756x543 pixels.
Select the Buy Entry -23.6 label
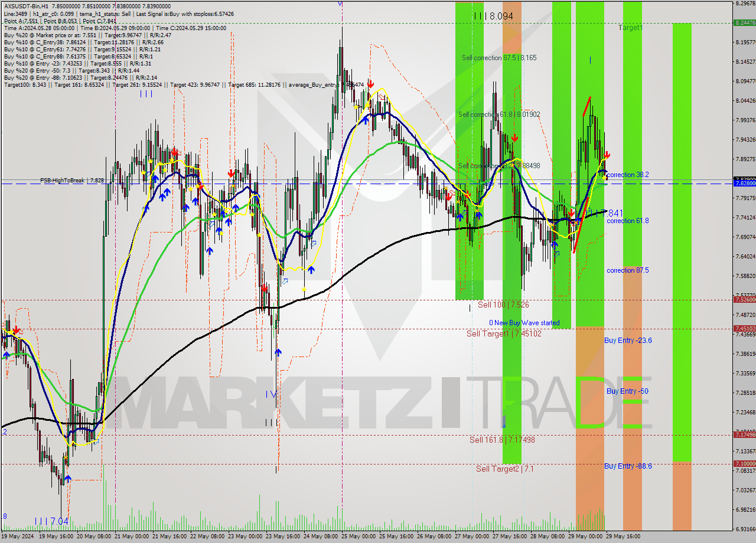point(628,341)
